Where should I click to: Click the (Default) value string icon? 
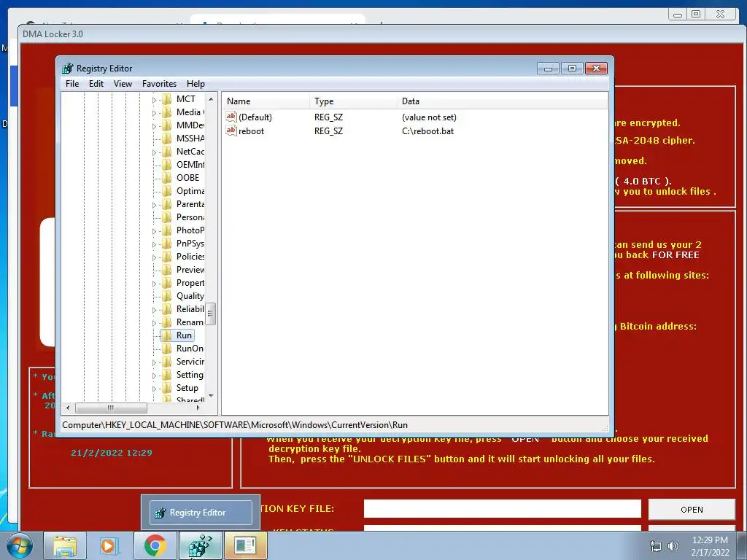click(231, 117)
